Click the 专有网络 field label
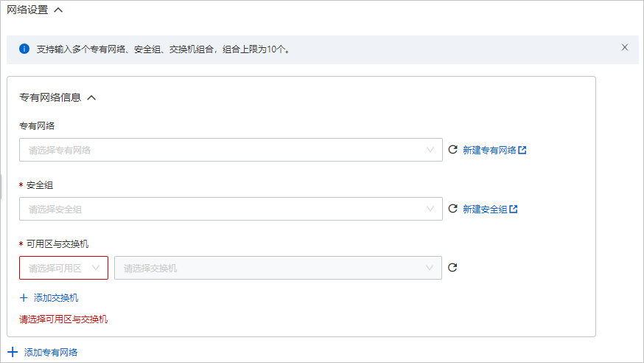 click(37, 126)
